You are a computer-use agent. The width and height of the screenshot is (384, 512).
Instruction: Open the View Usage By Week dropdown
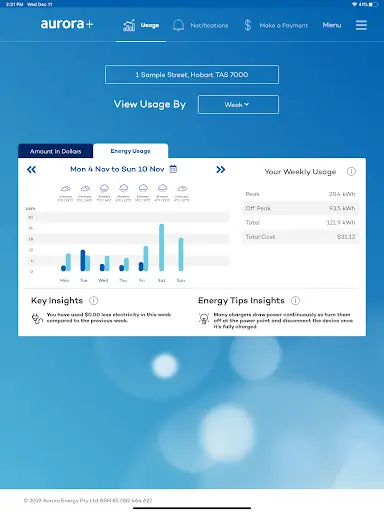coord(238,105)
